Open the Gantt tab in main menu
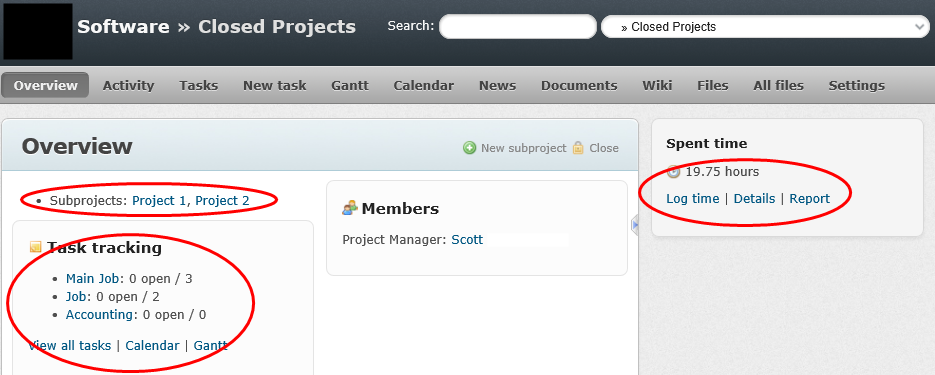Image resolution: width=935 pixels, height=375 pixels. [x=350, y=85]
